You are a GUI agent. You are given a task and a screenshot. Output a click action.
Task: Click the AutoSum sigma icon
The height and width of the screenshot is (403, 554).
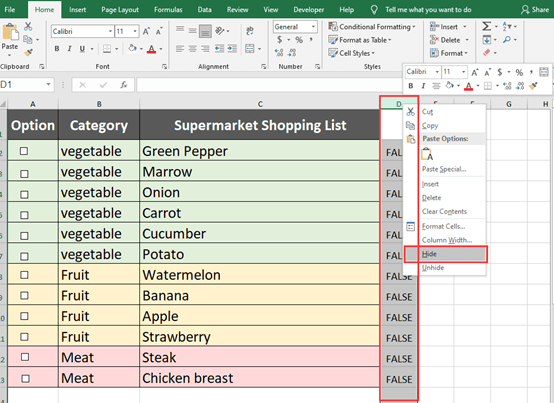coord(487,26)
